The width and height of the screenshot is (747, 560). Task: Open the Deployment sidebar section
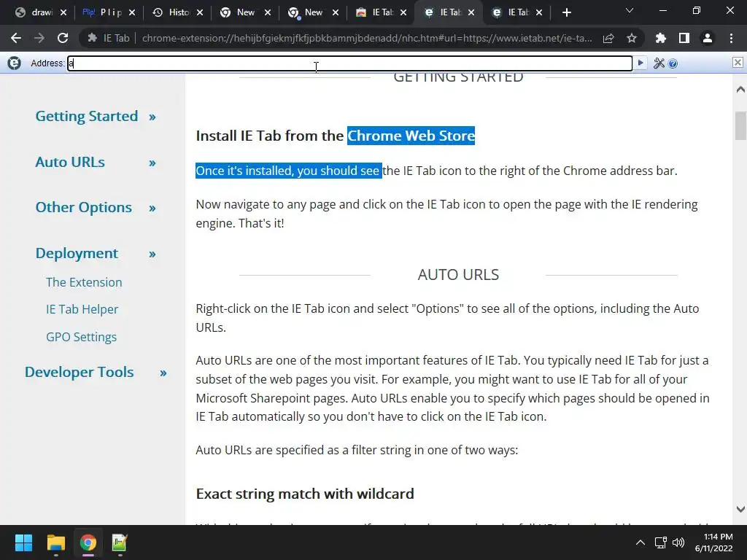pos(77,253)
